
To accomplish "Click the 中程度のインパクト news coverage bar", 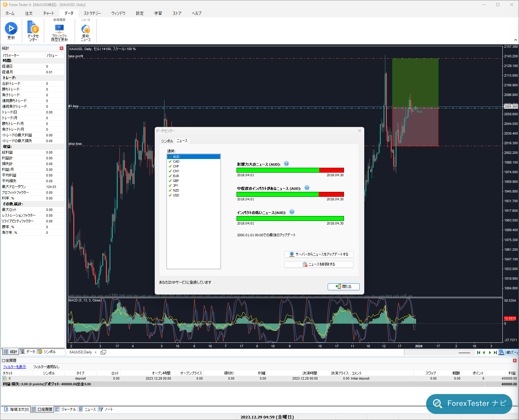I will point(290,194).
